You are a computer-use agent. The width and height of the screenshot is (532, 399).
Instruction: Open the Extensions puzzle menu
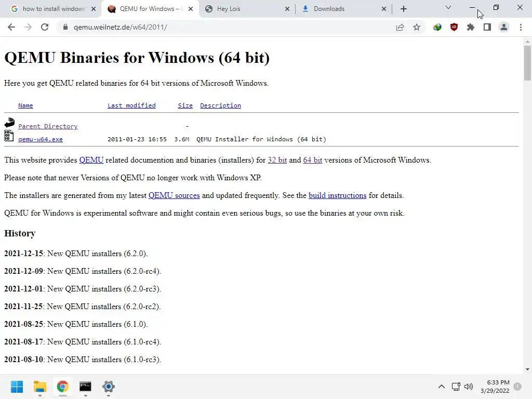471,27
